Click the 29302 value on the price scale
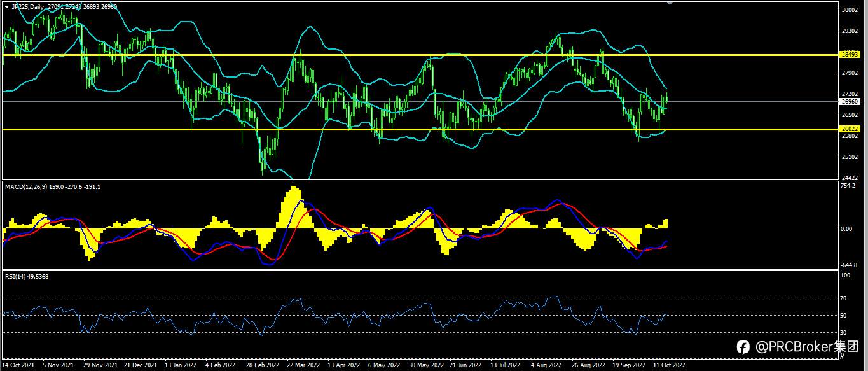The height and width of the screenshot is (371, 868). [x=850, y=31]
